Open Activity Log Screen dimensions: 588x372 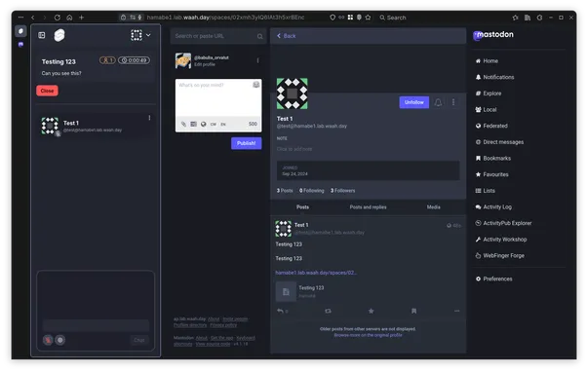point(493,207)
